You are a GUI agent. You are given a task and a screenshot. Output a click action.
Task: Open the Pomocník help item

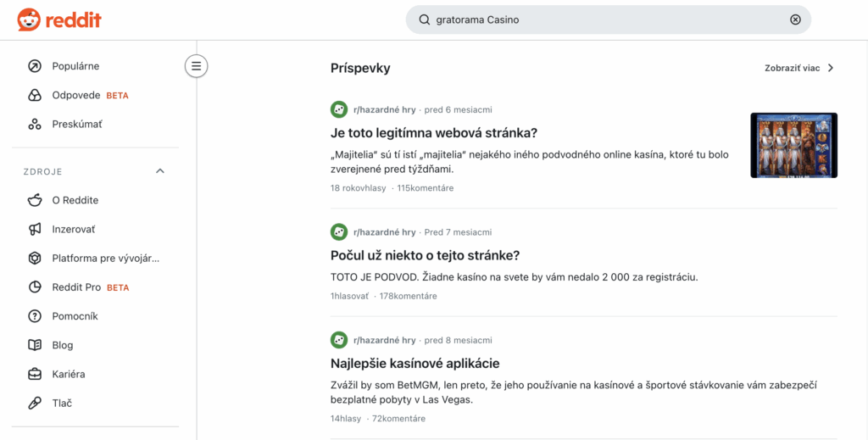[75, 316]
